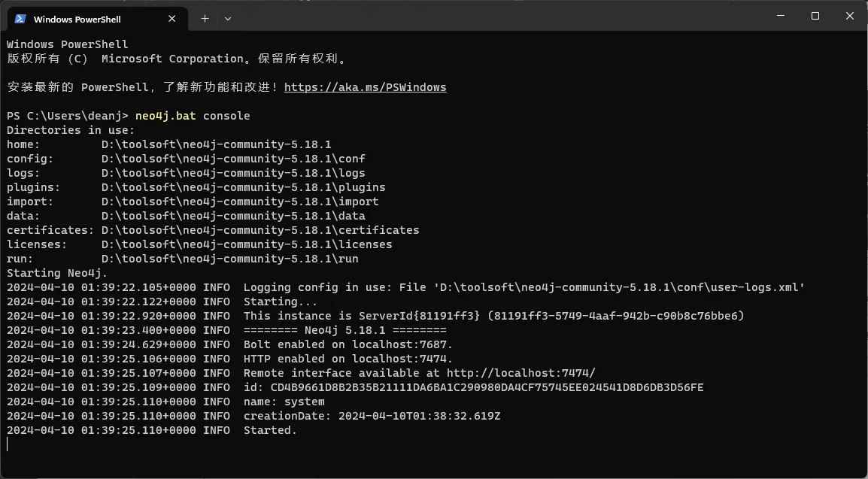The width and height of the screenshot is (868, 479).
Task: Open a new tab with the plus button
Action: point(205,19)
